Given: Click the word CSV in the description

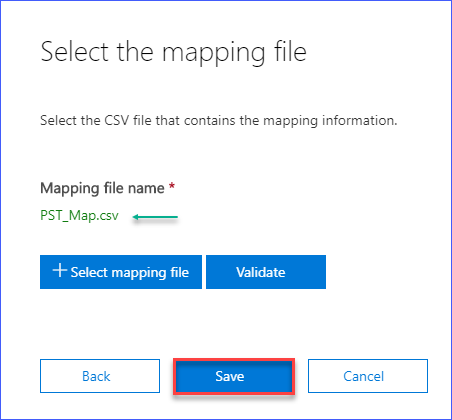Looking at the screenshot, I should [117, 120].
